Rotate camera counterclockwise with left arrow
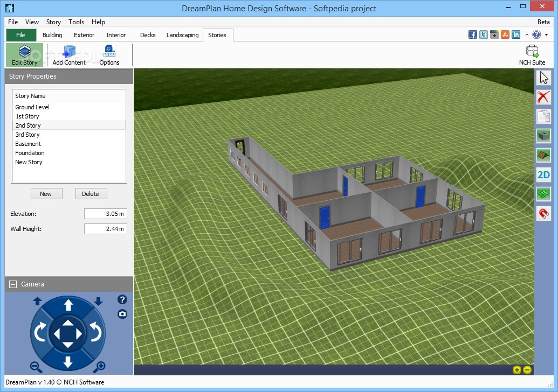This screenshot has width=558, height=392. pos(39,332)
